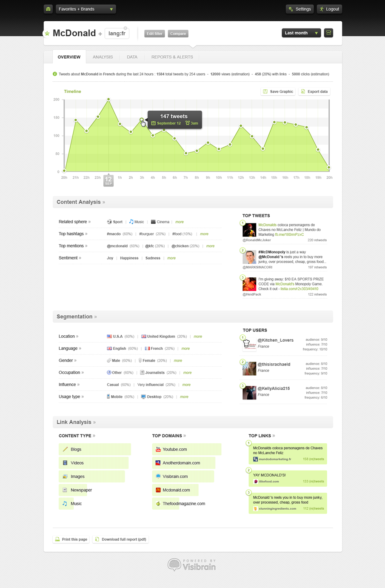This screenshot has width=385, height=588.
Task: Open the Favorites + Brands dropdown
Action: pyautogui.click(x=86, y=9)
